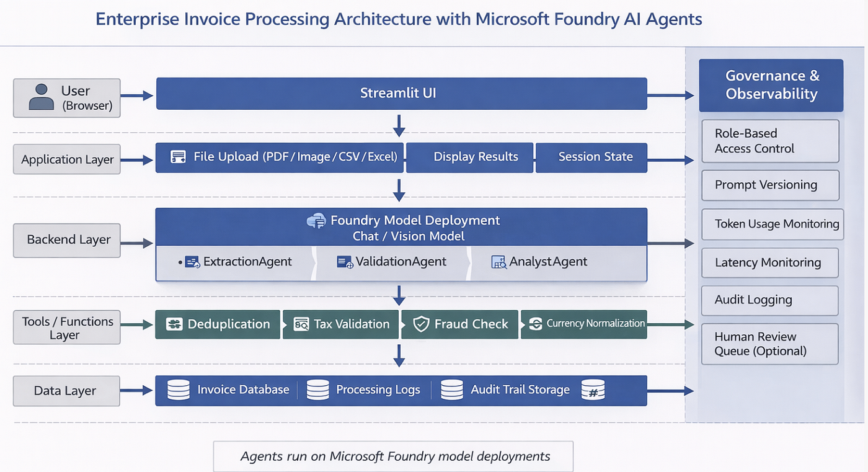Click the Role-Based Access Control box
868x472 pixels.
click(x=770, y=141)
